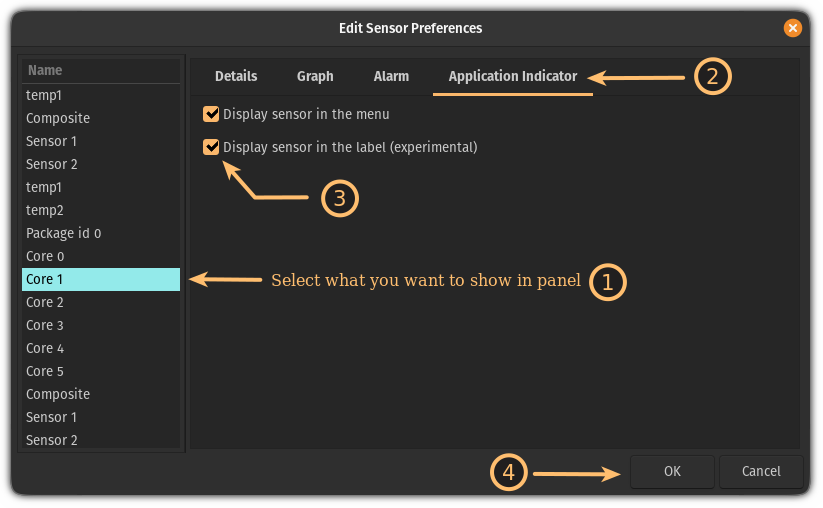Toggle Display sensor in the label checkbox
The image size is (823, 508).
[211, 147]
